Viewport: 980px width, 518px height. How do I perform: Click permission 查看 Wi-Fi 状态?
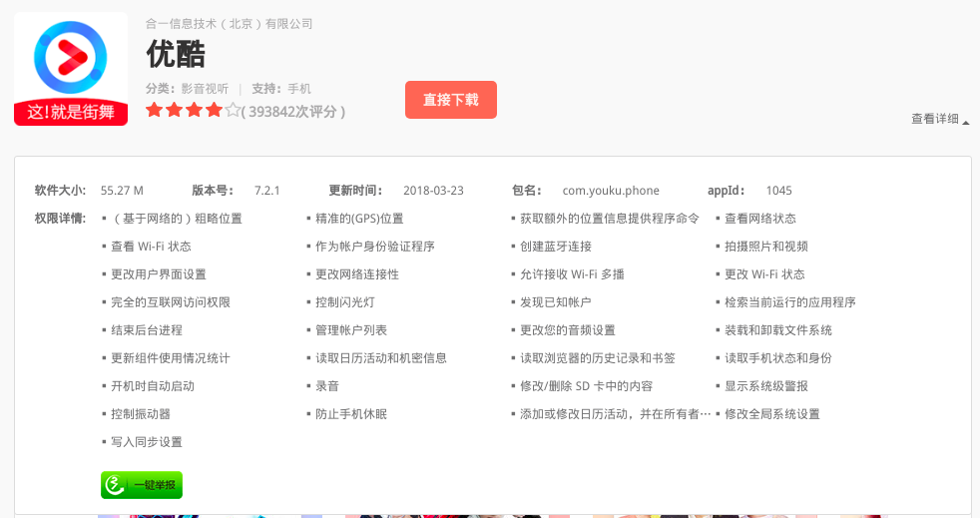pos(151,247)
